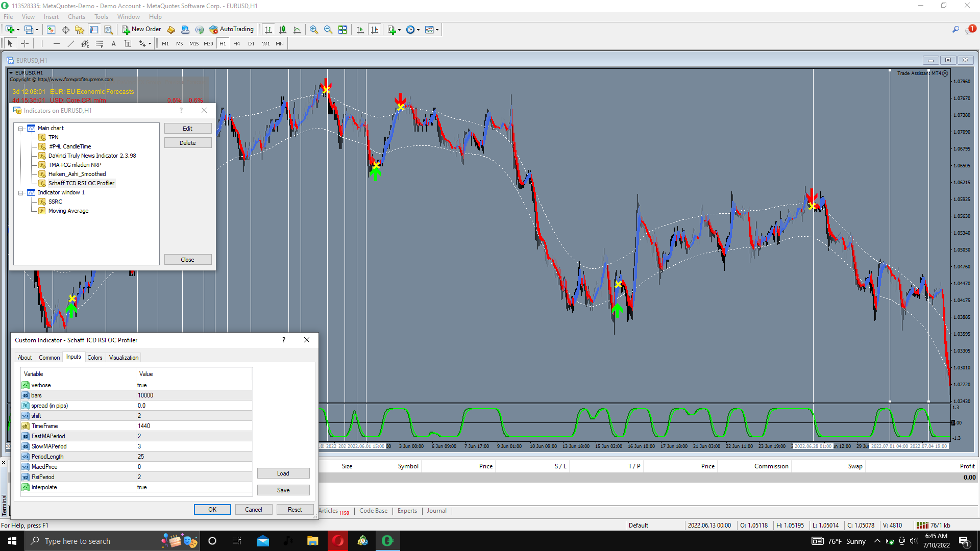Image resolution: width=980 pixels, height=551 pixels.
Task: Open the chart templates dropdown arrow
Action: (437, 30)
